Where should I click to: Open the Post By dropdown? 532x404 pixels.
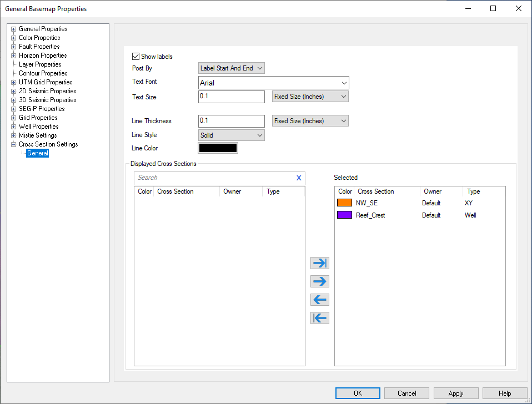[232, 68]
